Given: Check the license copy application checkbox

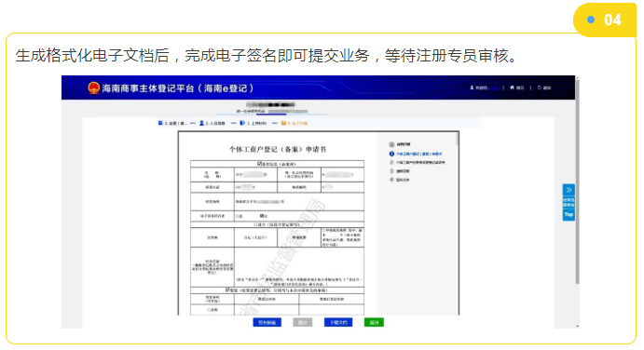Looking at the screenshot, I should point(323,231).
